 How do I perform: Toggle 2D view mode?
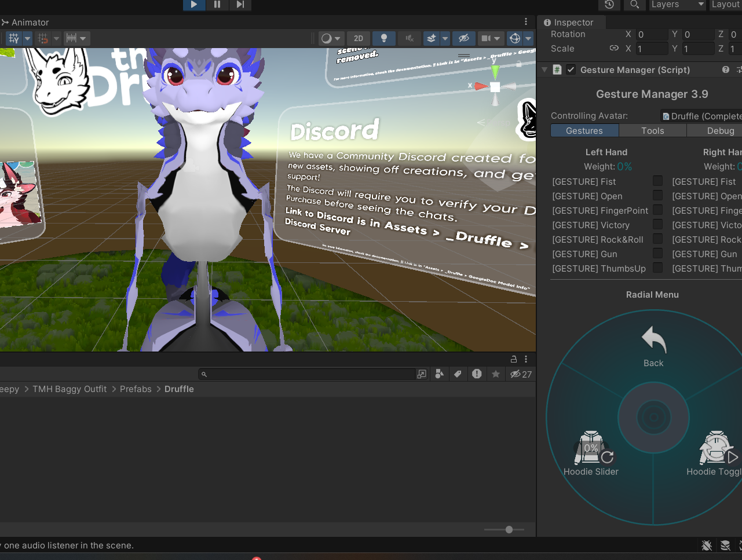[x=359, y=38]
